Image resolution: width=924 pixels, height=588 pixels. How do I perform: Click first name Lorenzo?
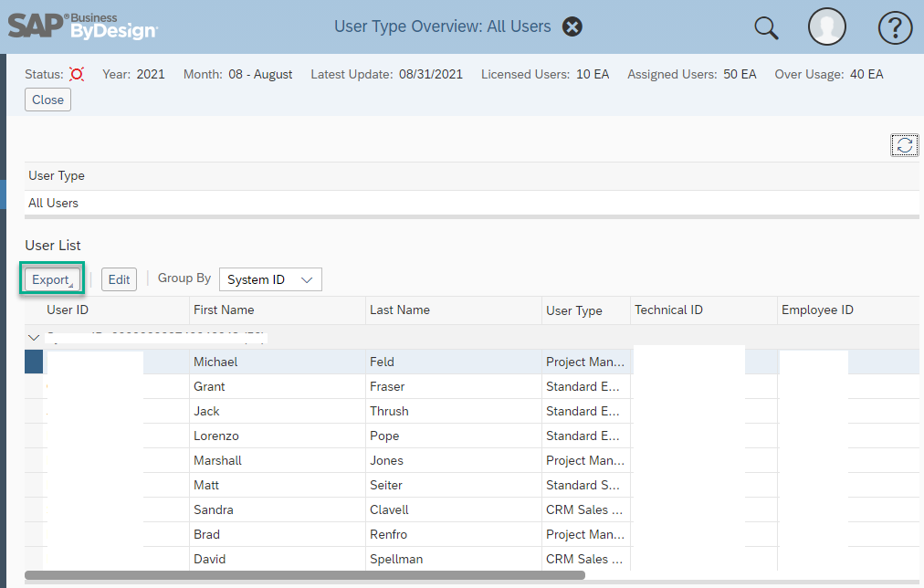216,436
